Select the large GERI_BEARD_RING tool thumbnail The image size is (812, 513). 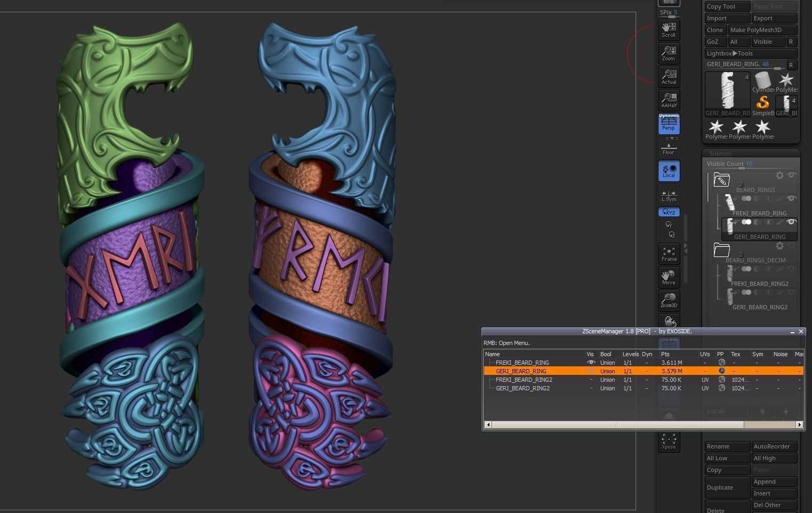(x=727, y=94)
